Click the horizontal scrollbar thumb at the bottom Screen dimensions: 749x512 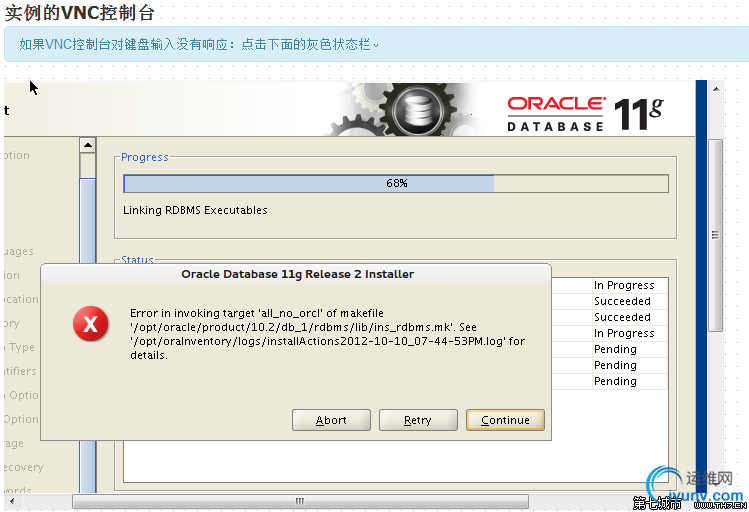[300, 501]
